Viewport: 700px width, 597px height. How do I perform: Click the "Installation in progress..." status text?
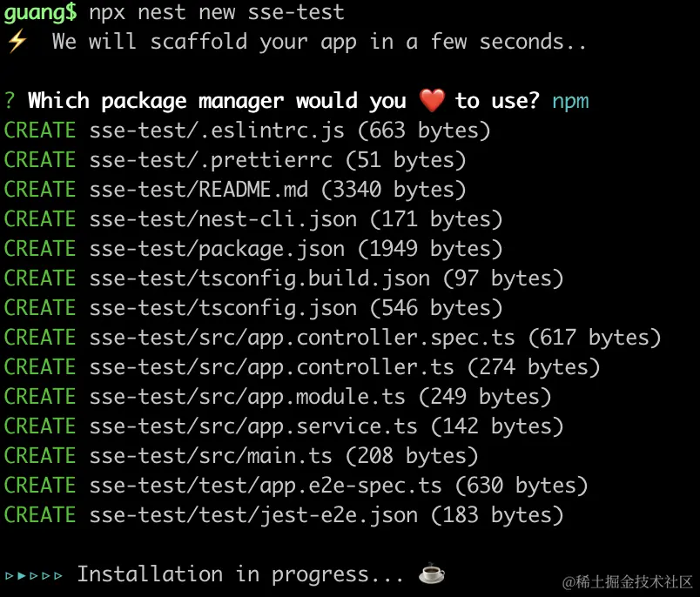click(x=240, y=574)
